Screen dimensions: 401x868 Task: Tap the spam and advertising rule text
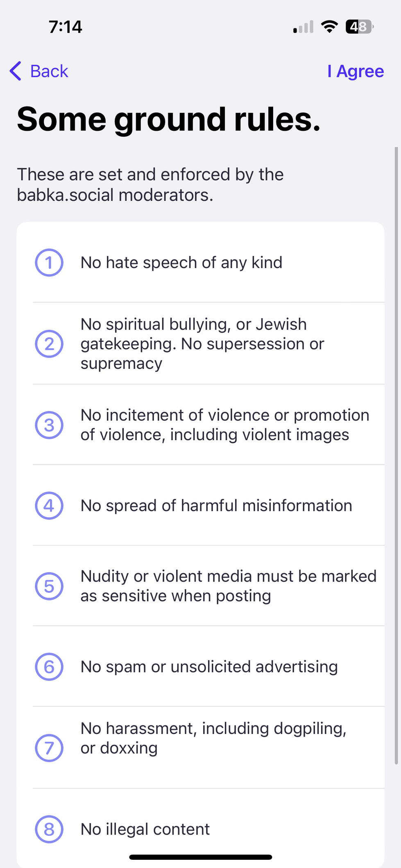[x=209, y=667]
